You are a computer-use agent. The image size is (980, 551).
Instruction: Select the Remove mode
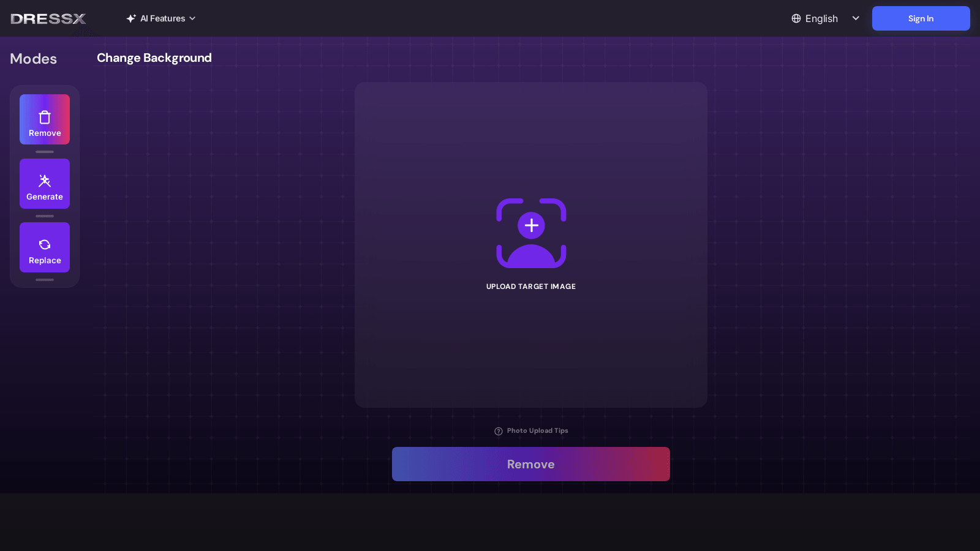pos(45,119)
